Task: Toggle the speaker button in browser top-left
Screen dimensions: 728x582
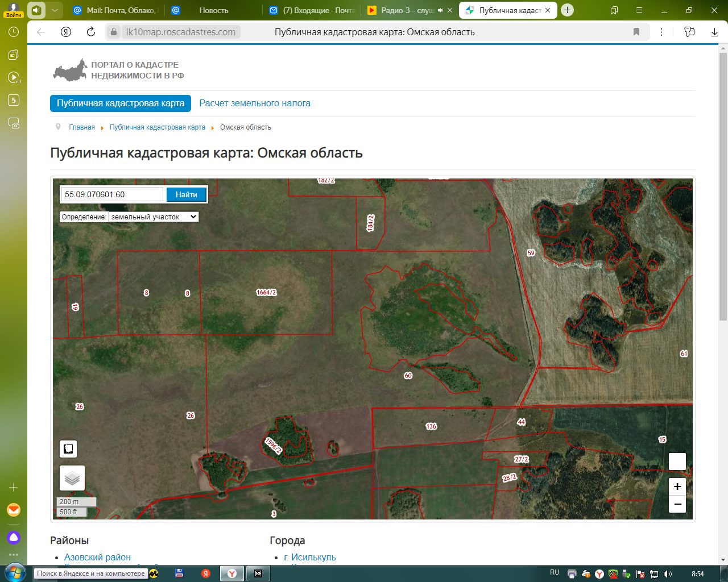Action: pos(36,10)
